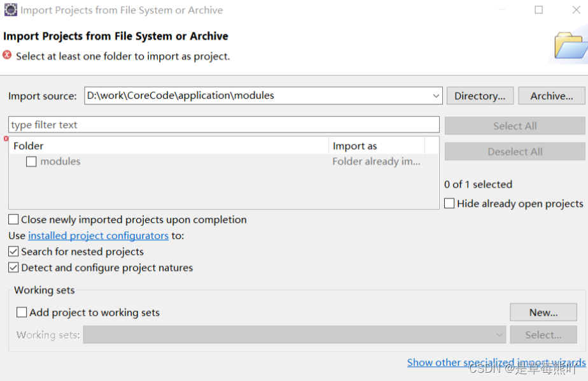Click New... working set button
The image size is (588, 381).
click(543, 313)
